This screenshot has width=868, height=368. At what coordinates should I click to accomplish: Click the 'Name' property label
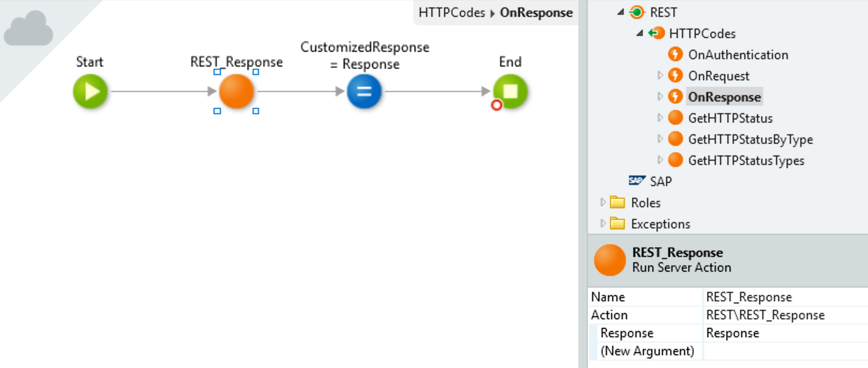pyautogui.click(x=608, y=297)
